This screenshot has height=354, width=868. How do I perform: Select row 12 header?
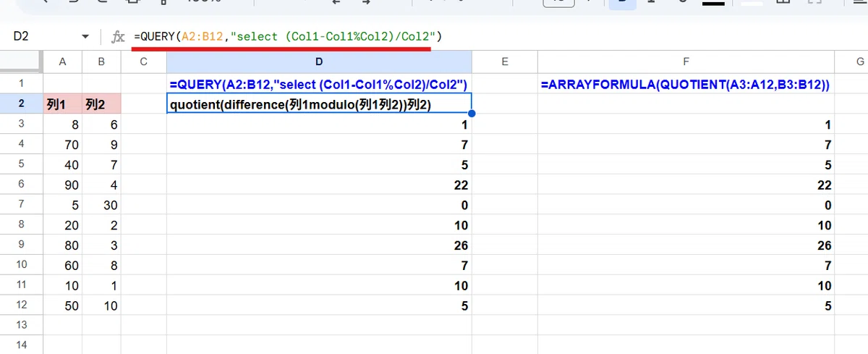click(x=22, y=305)
